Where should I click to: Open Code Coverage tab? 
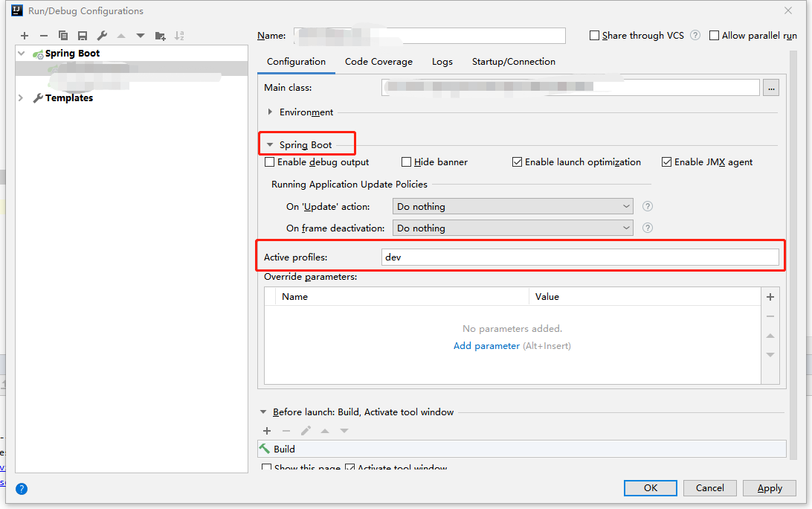click(378, 62)
